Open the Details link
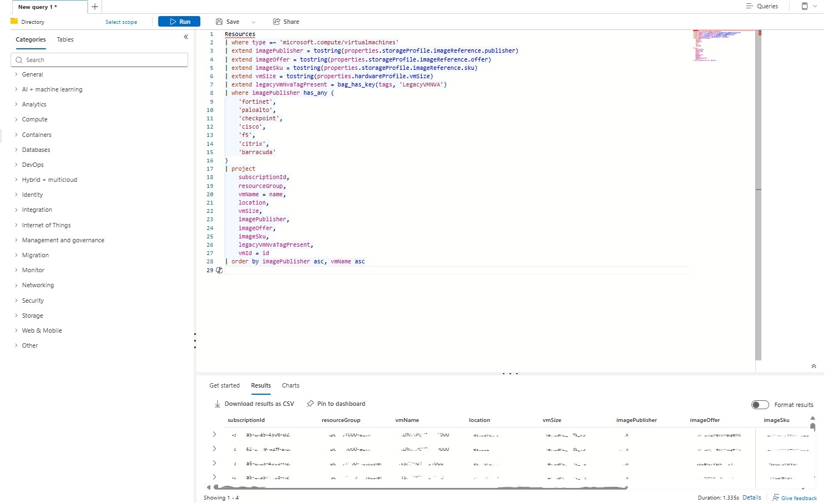The image size is (828, 504). point(751,497)
